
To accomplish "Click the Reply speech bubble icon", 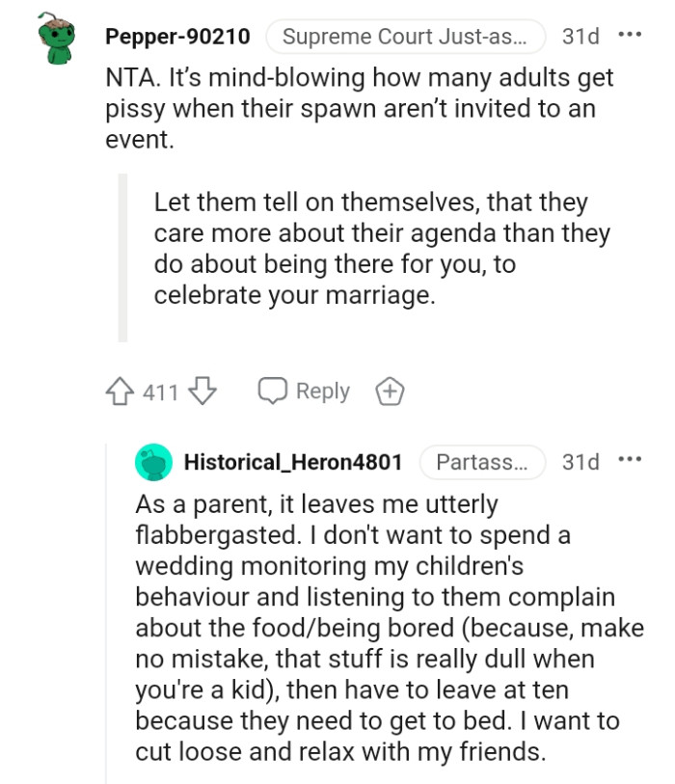I will [273, 391].
